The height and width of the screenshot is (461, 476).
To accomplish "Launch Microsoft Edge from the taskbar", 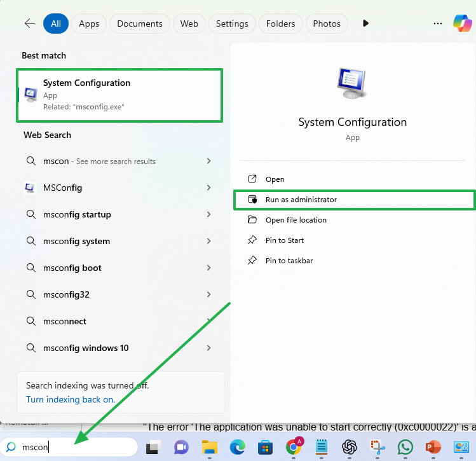I will pos(238,447).
